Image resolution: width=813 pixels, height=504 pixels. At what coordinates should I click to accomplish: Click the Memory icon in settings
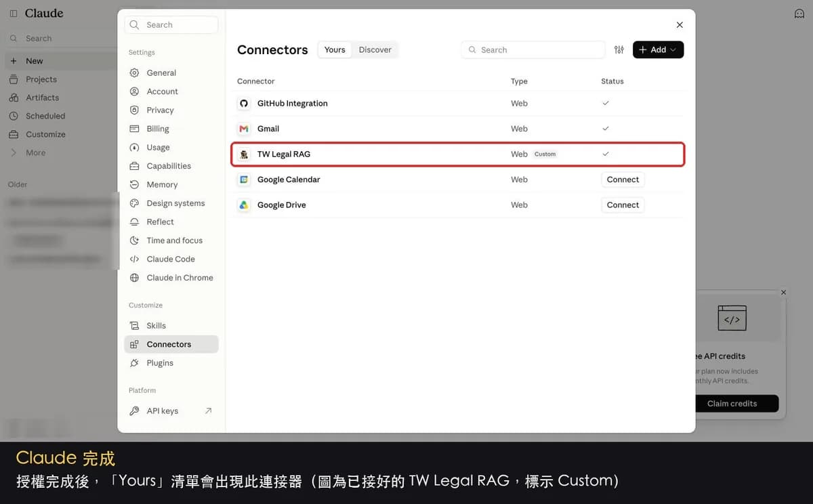click(134, 185)
